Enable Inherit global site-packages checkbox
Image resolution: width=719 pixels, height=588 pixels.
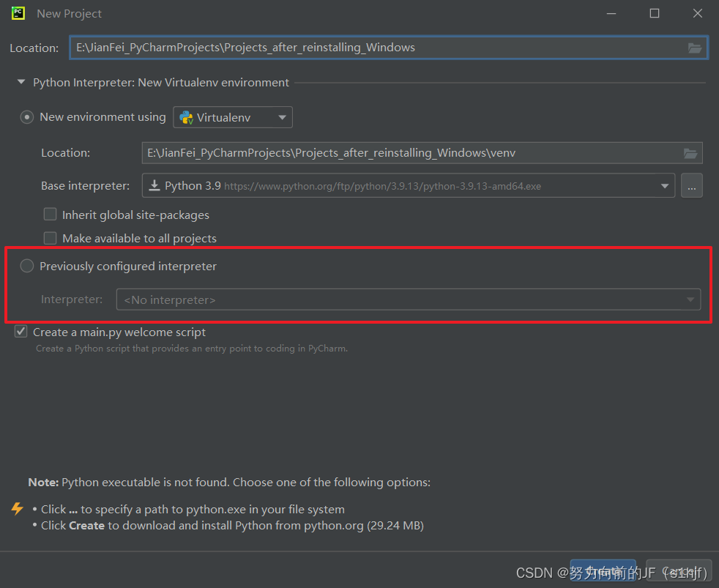(x=50, y=215)
